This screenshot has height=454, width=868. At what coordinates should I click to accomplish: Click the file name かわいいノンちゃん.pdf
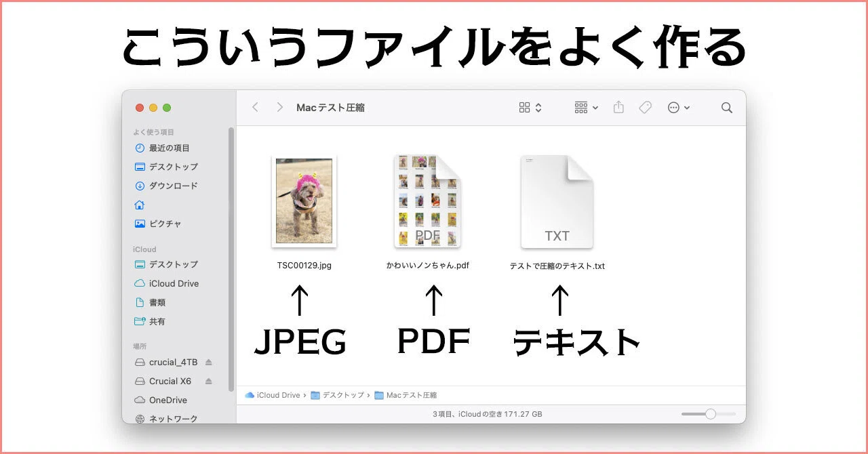coord(427,266)
